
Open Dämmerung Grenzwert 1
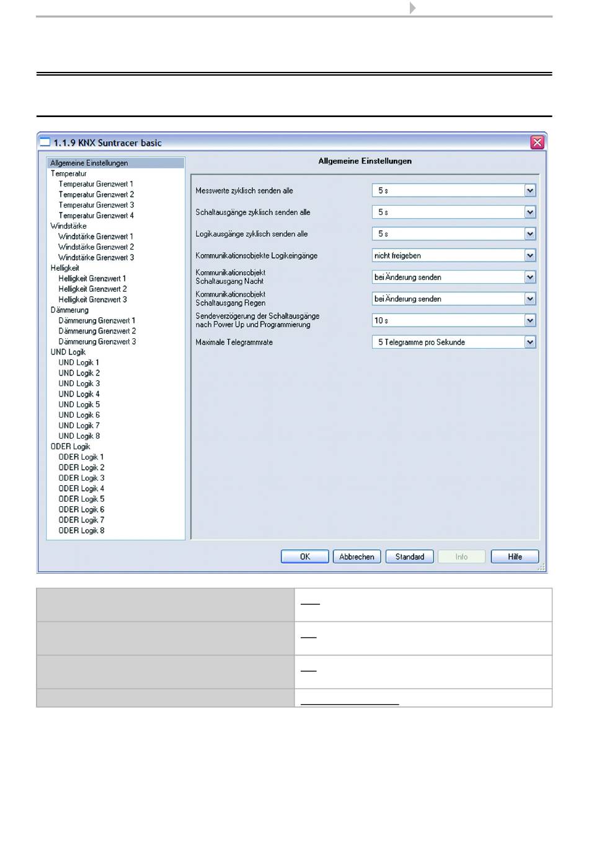pyautogui.click(x=97, y=321)
